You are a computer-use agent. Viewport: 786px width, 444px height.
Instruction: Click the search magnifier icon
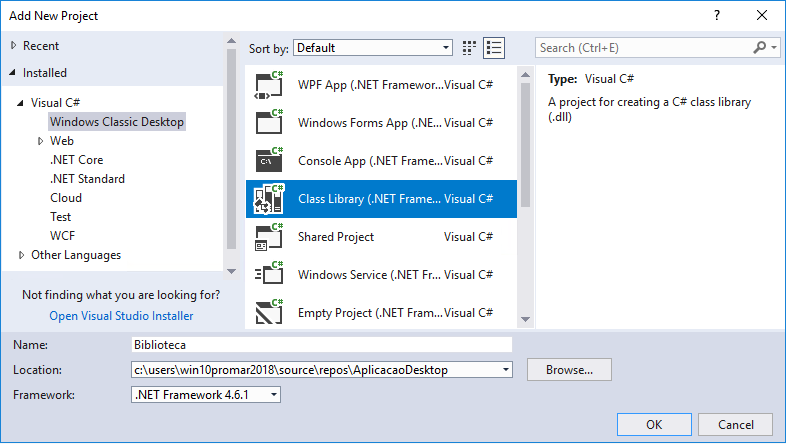759,48
